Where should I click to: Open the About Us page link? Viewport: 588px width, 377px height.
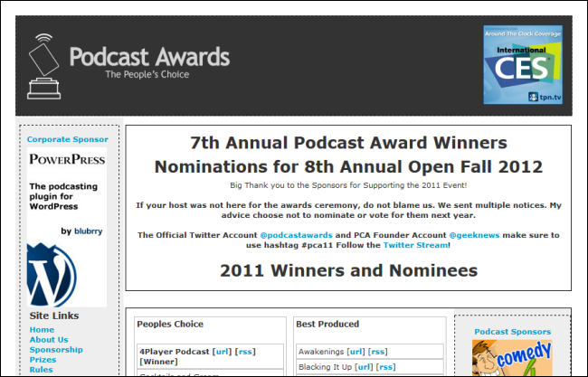coord(49,340)
